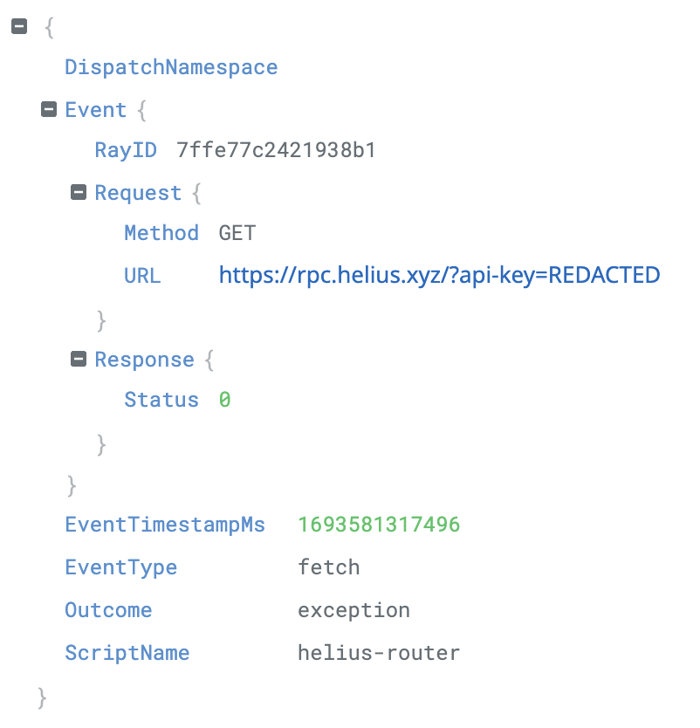This screenshot has width=700, height=728.
Task: Select the URL key label
Action: pos(142,276)
